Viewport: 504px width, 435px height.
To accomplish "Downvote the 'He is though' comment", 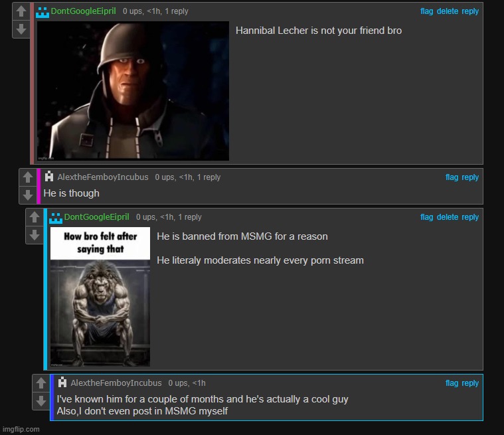I will [28, 195].
